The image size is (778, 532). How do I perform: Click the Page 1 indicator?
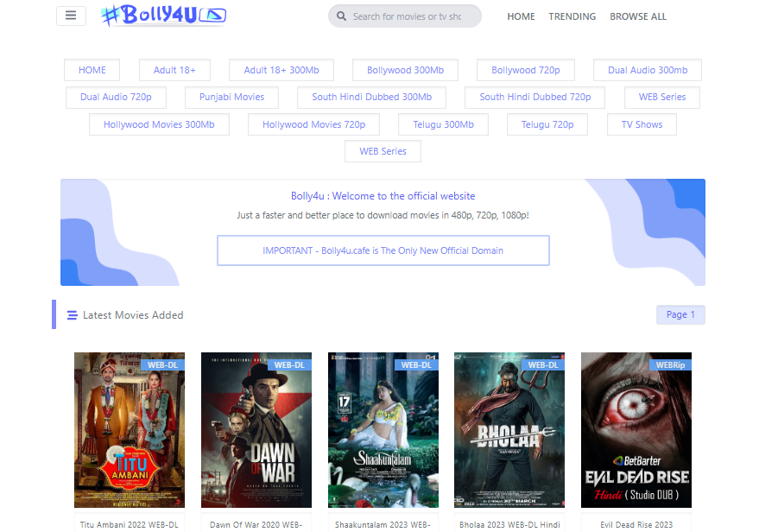point(680,314)
